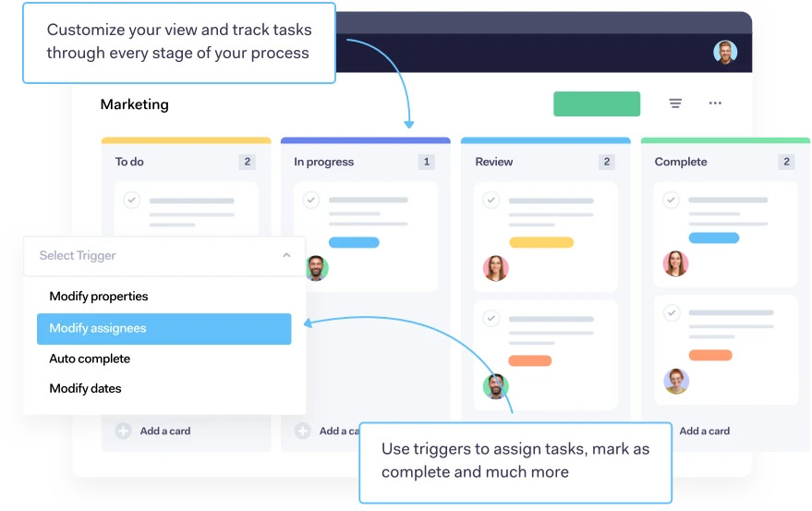The width and height of the screenshot is (812, 511).
Task: Open the Select Trigger combo box
Action: tap(164, 256)
